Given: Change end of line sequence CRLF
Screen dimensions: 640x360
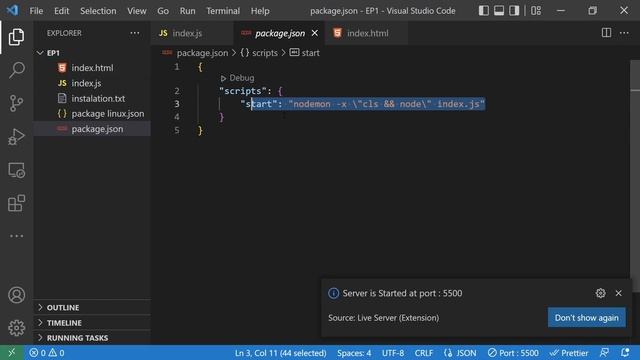Looking at the screenshot, I should pyautogui.click(x=424, y=353).
